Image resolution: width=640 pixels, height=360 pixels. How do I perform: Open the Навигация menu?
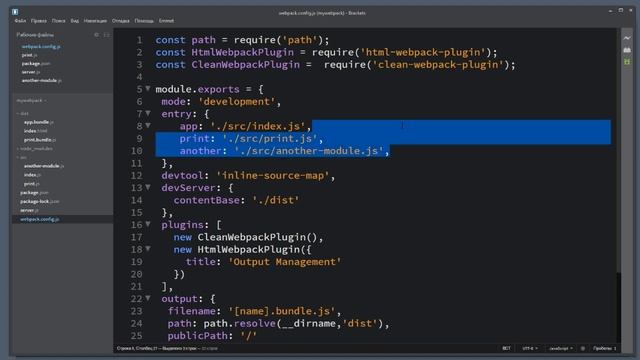click(95, 20)
